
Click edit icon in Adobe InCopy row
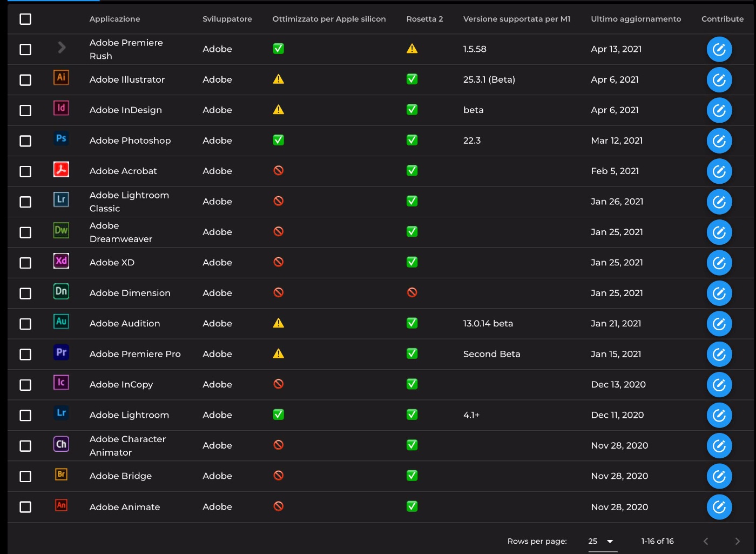pos(719,385)
